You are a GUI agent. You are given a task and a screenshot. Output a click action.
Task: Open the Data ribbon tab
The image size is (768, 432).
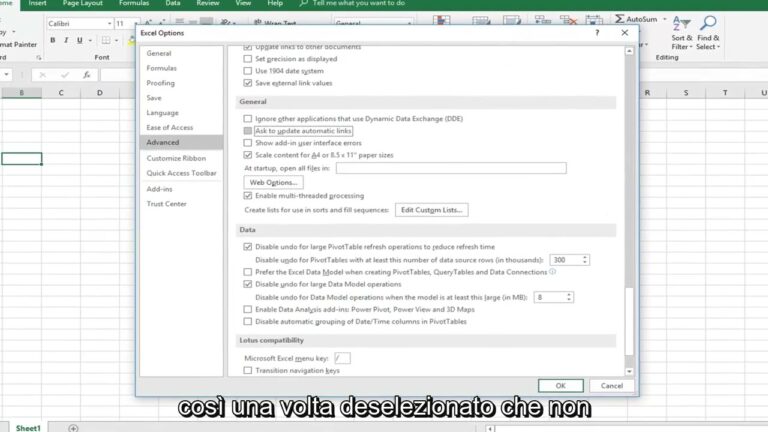[x=172, y=3]
